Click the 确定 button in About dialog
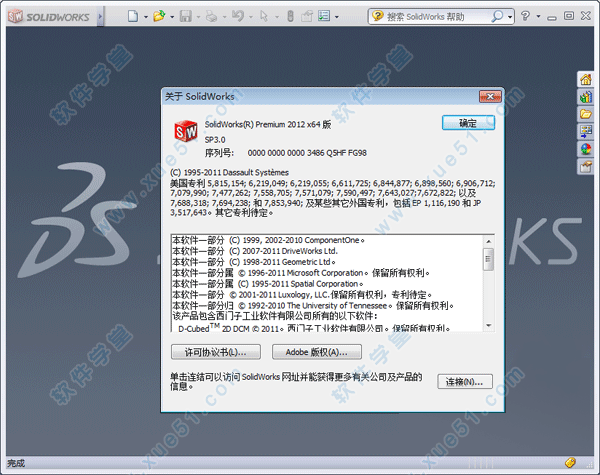 tap(468, 123)
